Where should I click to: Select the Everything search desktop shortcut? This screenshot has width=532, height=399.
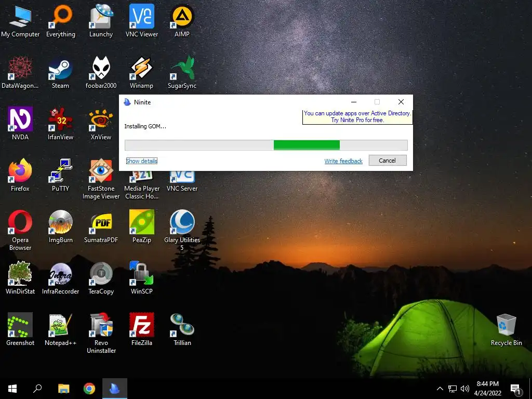tap(61, 21)
